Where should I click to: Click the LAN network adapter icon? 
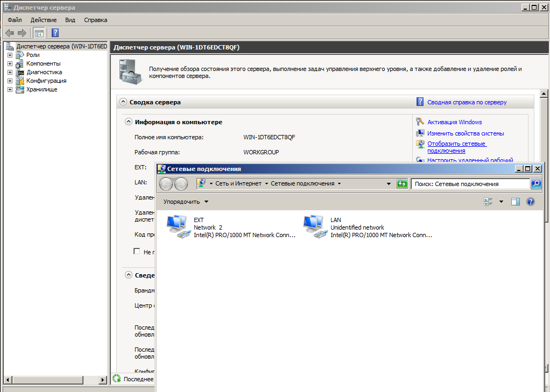click(314, 227)
